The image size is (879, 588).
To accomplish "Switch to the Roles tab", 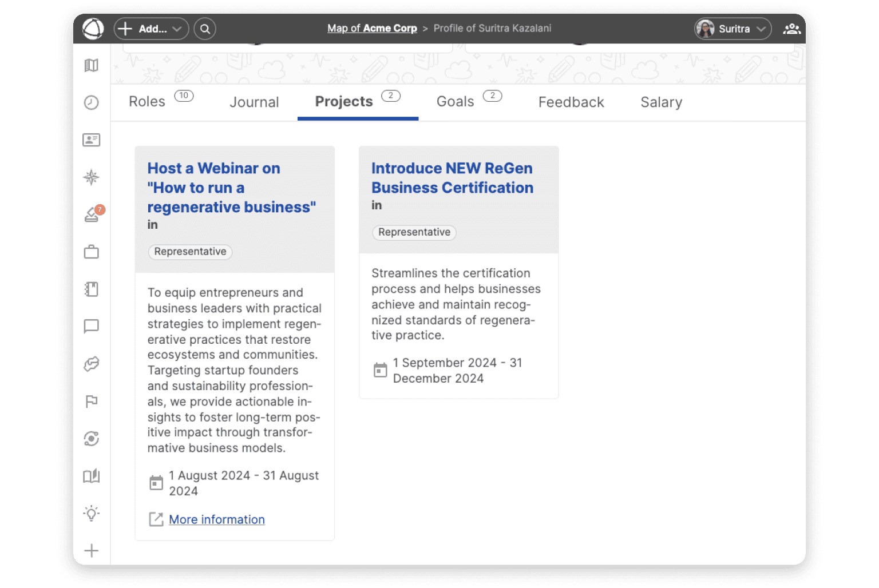I will (x=147, y=102).
